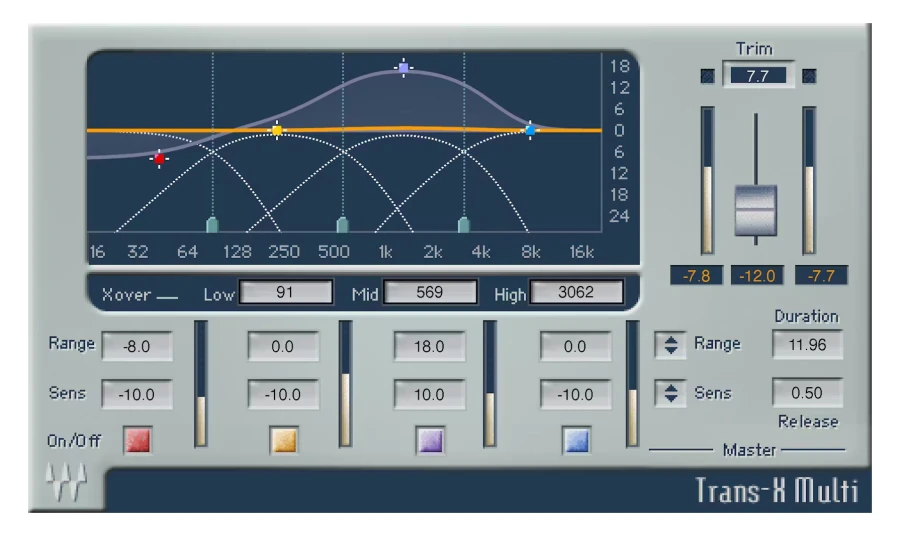Toggle the yellow low-mid band On/Off button
Viewport: 900px width, 536px height.
284,441
